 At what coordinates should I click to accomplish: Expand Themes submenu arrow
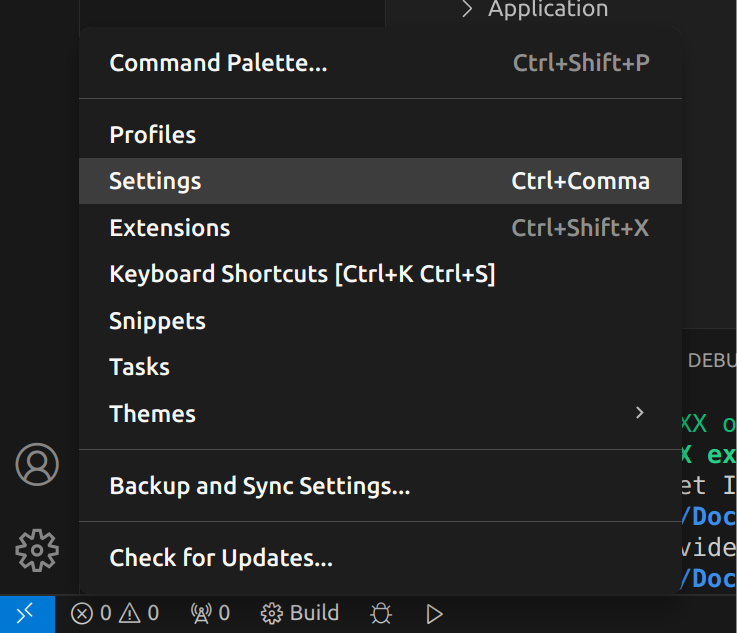[x=639, y=413]
